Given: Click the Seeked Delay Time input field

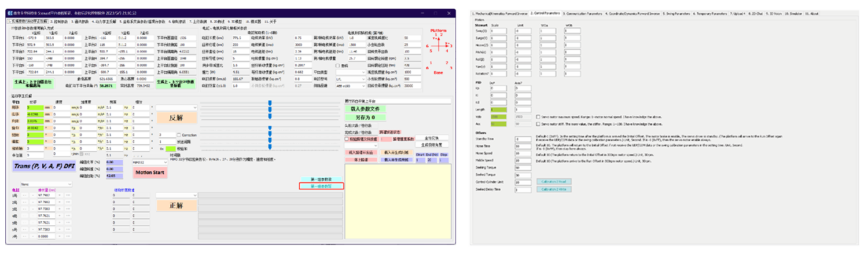Looking at the screenshot, I should coord(523,189).
